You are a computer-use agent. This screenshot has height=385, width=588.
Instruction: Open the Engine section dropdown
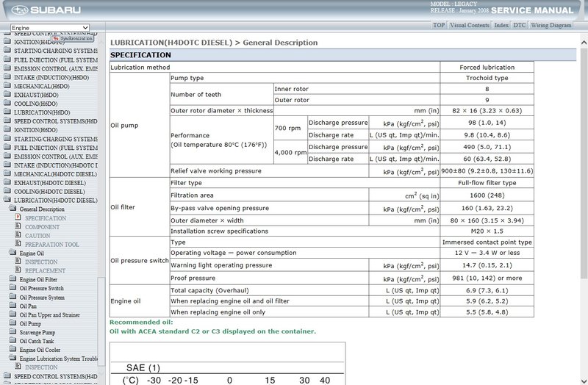(x=50, y=28)
